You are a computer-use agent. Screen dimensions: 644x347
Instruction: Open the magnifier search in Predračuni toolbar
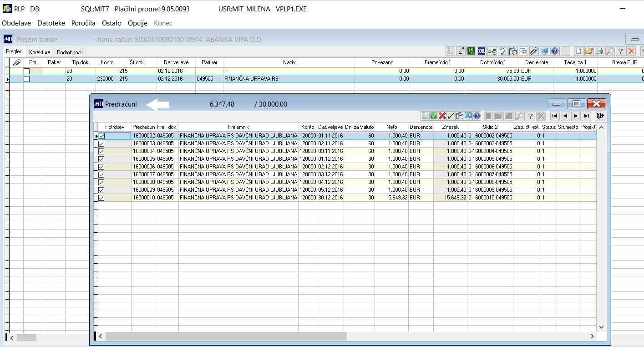519,116
